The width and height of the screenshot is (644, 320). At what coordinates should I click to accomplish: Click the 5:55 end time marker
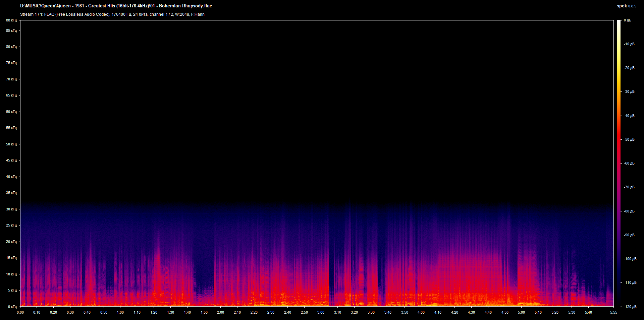613,313
